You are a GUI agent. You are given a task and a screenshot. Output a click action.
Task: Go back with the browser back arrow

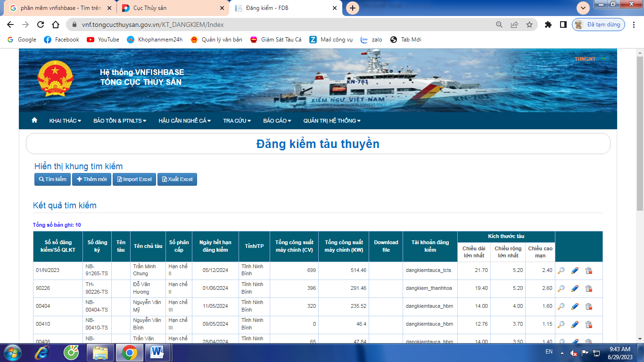pos(10,25)
